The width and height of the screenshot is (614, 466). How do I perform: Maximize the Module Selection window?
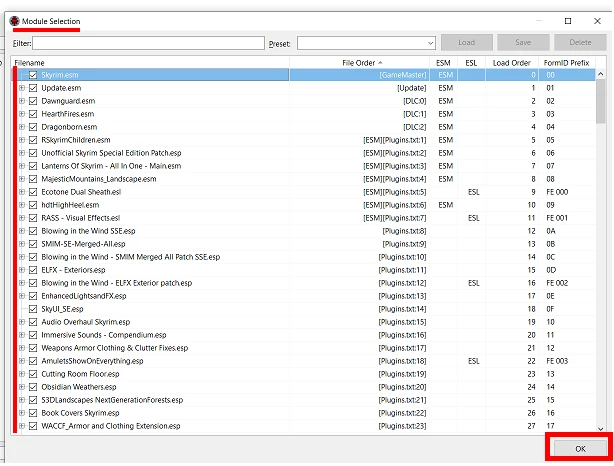(x=568, y=21)
